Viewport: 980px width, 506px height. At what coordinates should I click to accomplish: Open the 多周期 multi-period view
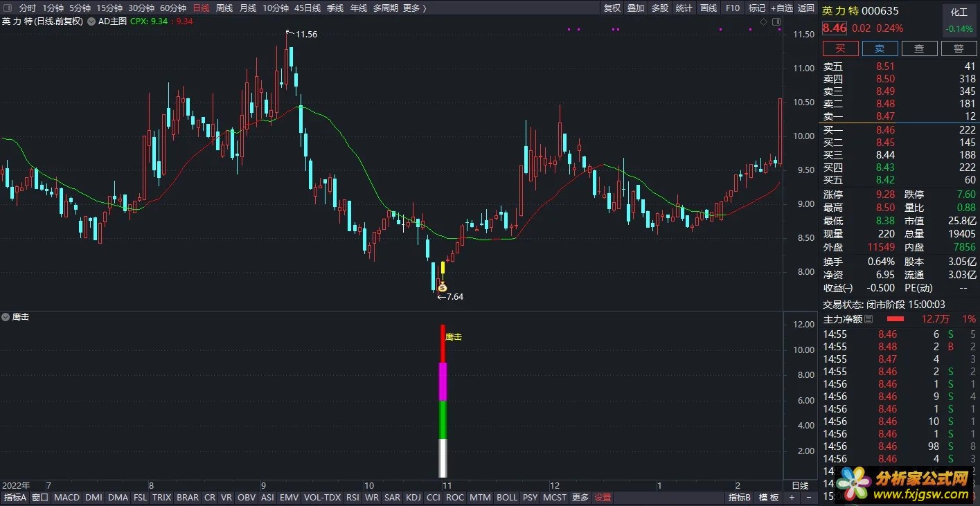pyautogui.click(x=386, y=8)
